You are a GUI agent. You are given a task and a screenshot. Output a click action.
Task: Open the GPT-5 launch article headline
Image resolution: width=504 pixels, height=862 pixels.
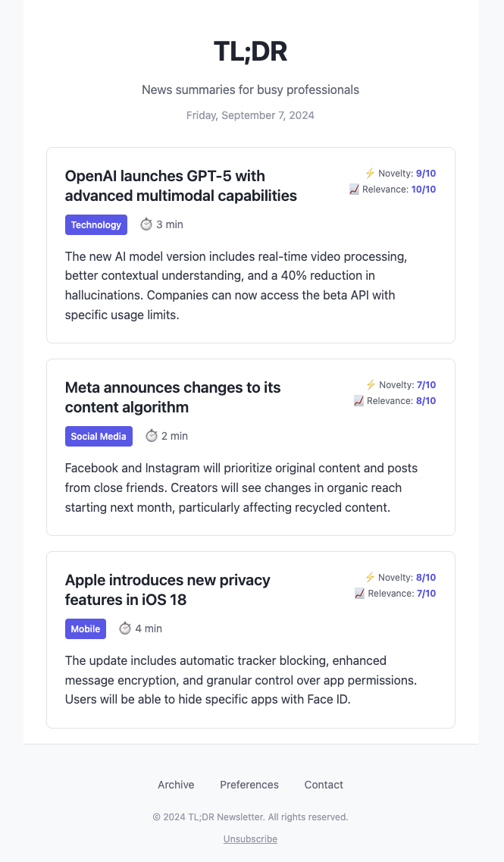coord(180,186)
